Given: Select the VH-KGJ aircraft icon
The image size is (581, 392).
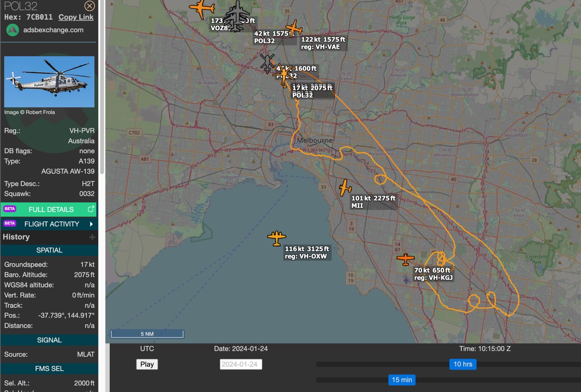Looking at the screenshot, I should 405,259.
